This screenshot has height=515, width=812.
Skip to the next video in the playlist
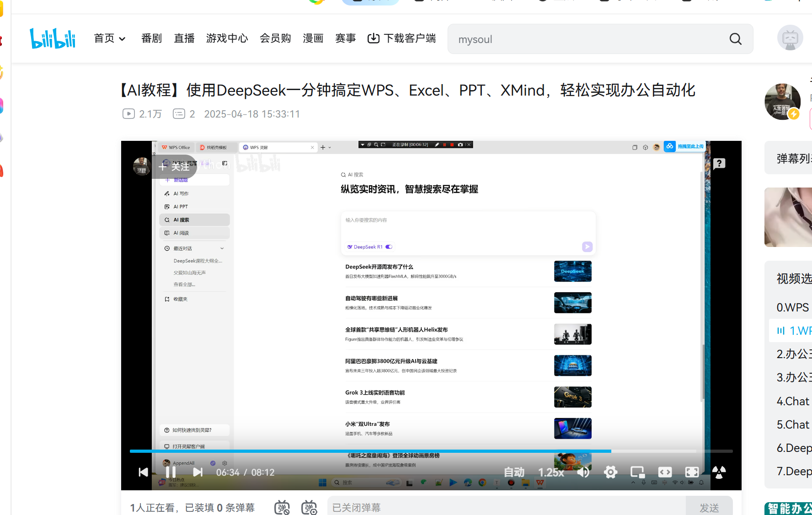[198, 472]
